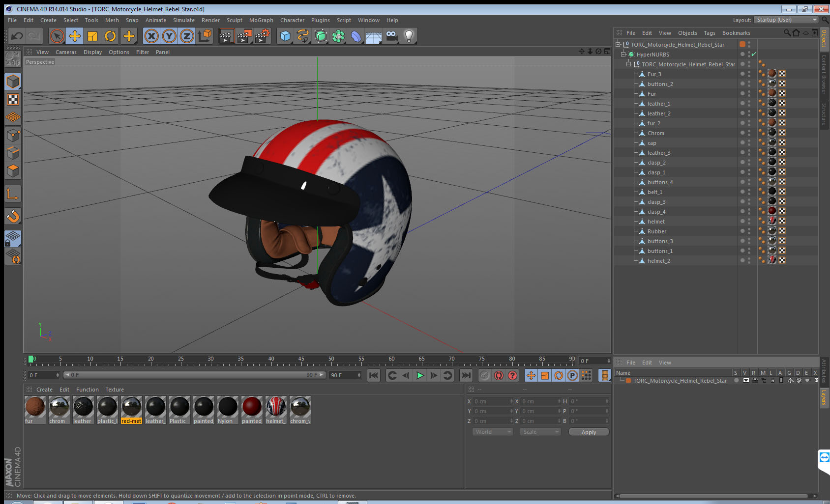Collapse nested TORC_Motorcycle_Helmet_Rebel_Star null node

628,64
